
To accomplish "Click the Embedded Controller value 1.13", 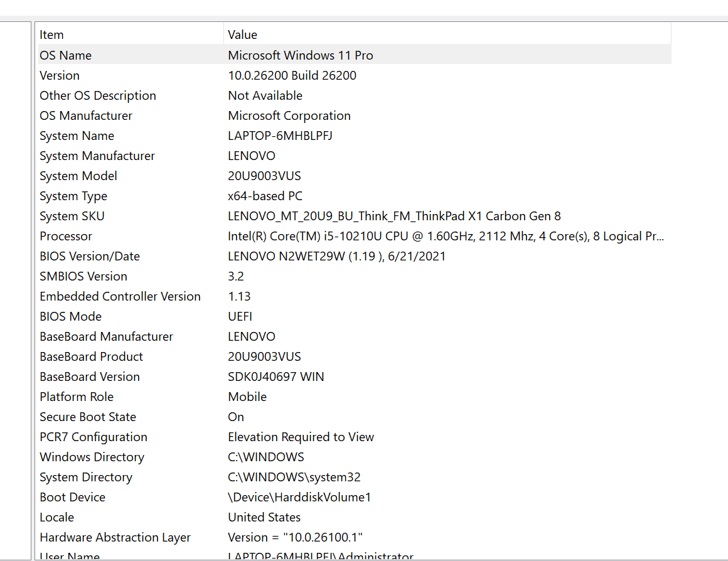I will [239, 296].
